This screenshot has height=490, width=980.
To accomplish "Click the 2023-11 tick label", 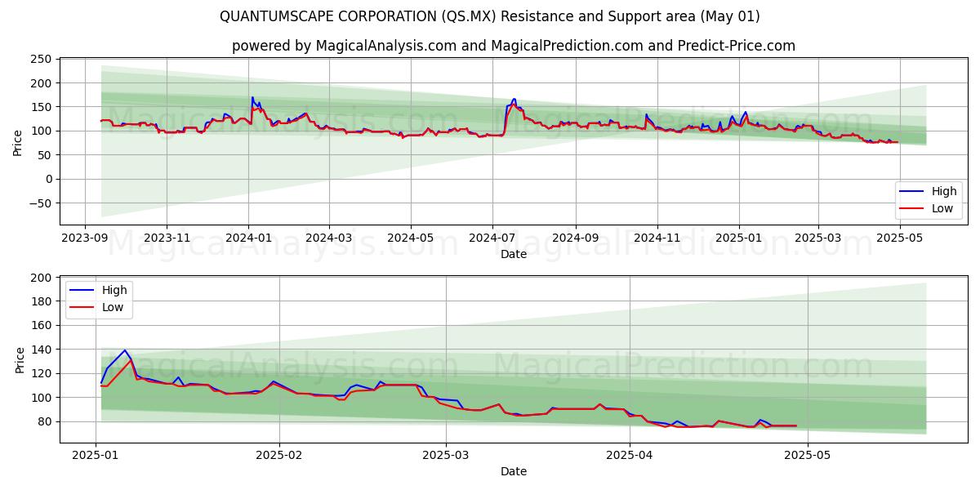I will [167, 237].
